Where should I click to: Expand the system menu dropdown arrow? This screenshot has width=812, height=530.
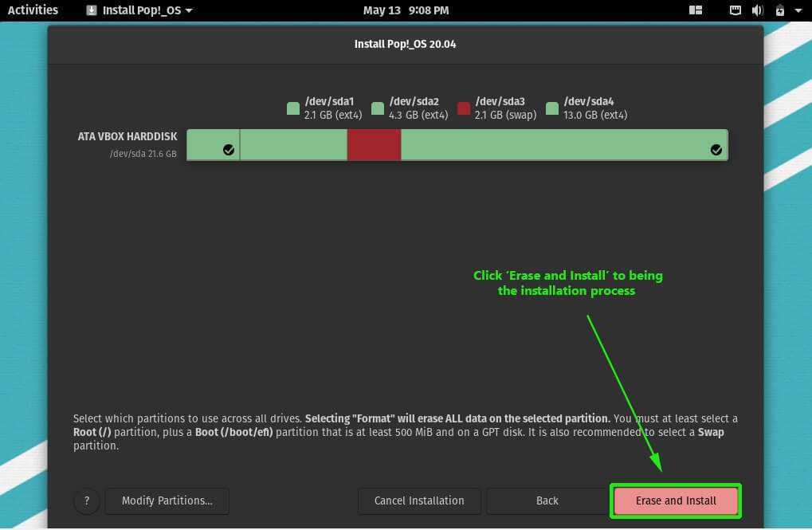(x=798, y=10)
